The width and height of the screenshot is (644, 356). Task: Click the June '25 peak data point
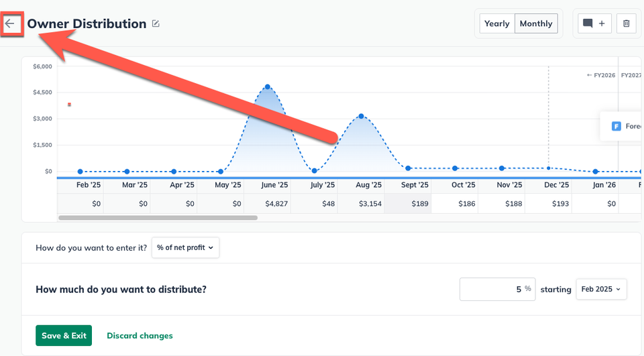tap(268, 86)
